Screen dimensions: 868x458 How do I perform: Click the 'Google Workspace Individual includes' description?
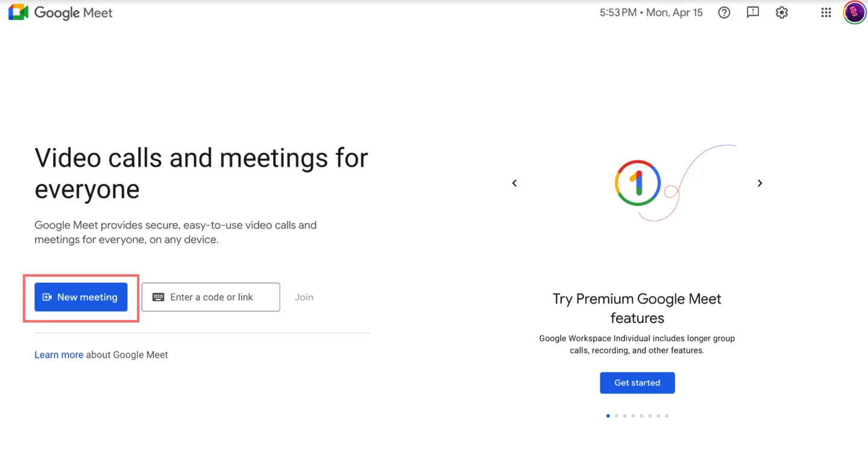637,344
